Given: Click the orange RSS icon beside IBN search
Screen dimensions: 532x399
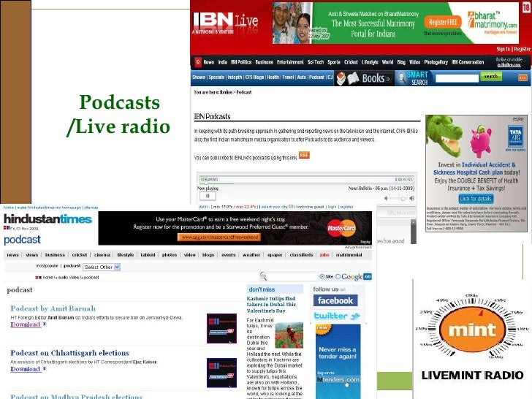Looking at the screenshot, I should pyautogui.click(x=522, y=77).
